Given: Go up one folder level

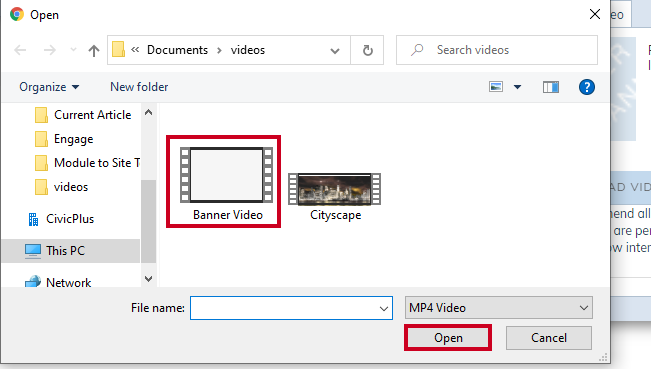Looking at the screenshot, I should coord(94,50).
